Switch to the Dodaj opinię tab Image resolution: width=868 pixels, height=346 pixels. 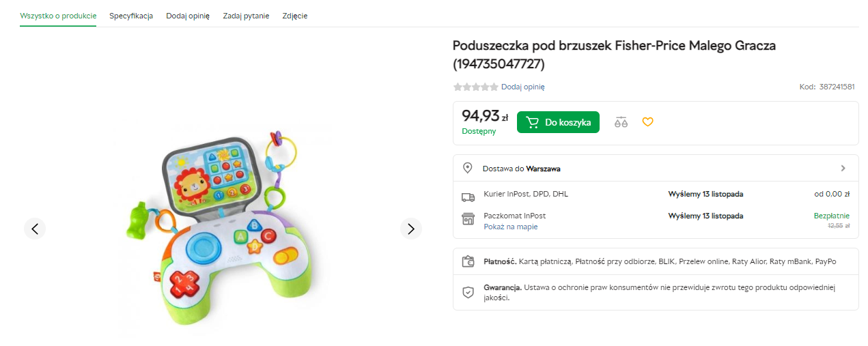pos(188,16)
